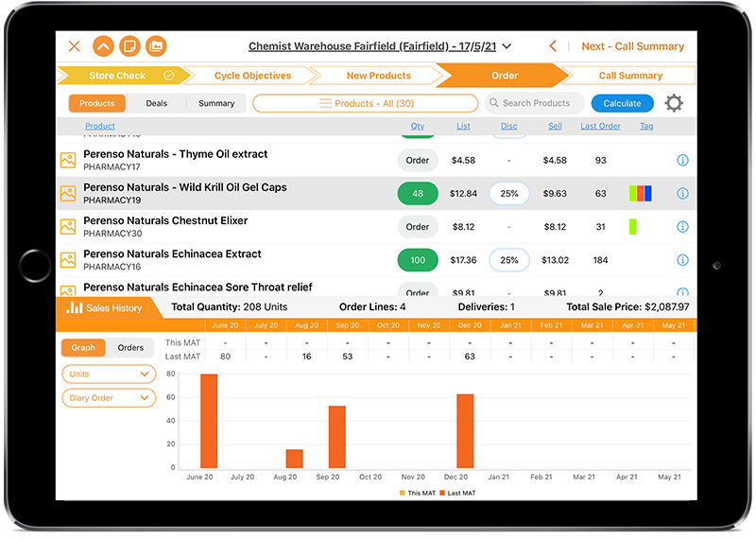Image resolution: width=756 pixels, height=541 pixels.
Task: Click the back chevron beside Next - Call Summary
Action: pyautogui.click(x=554, y=46)
